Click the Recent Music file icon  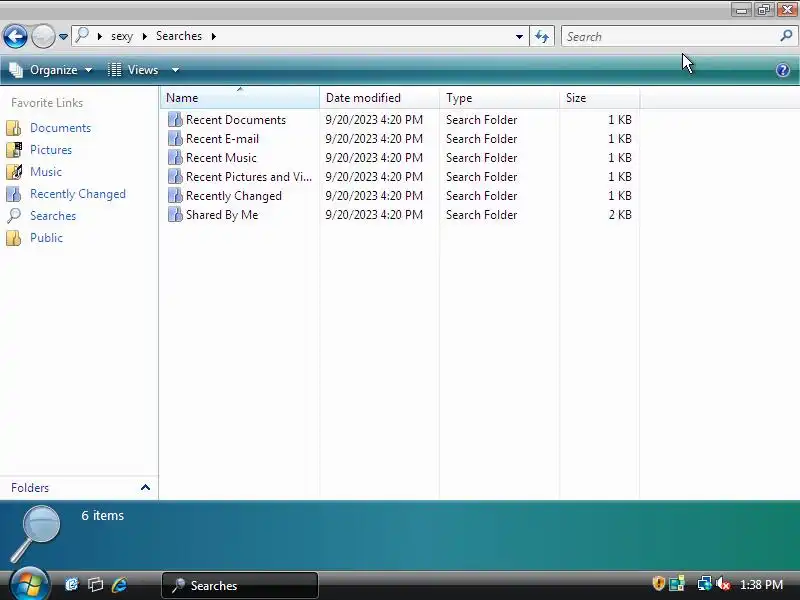click(175, 158)
